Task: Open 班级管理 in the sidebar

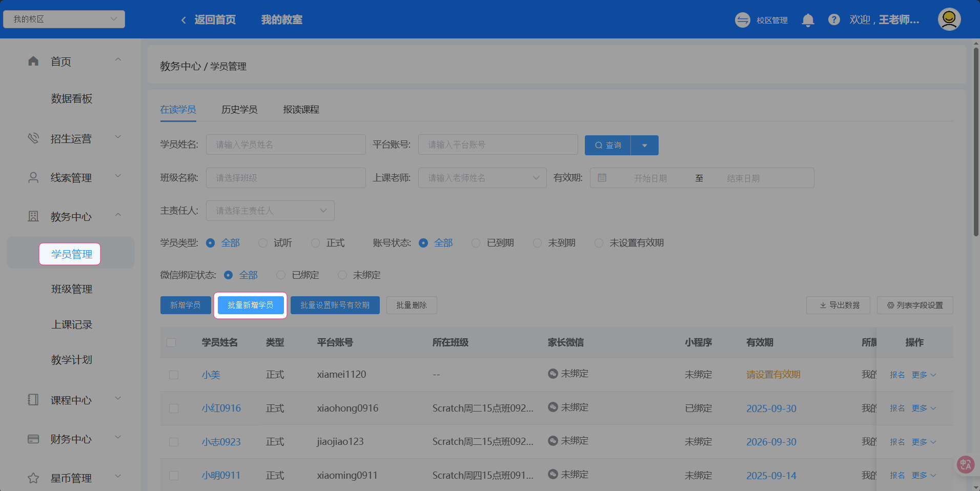Action: 72,289
